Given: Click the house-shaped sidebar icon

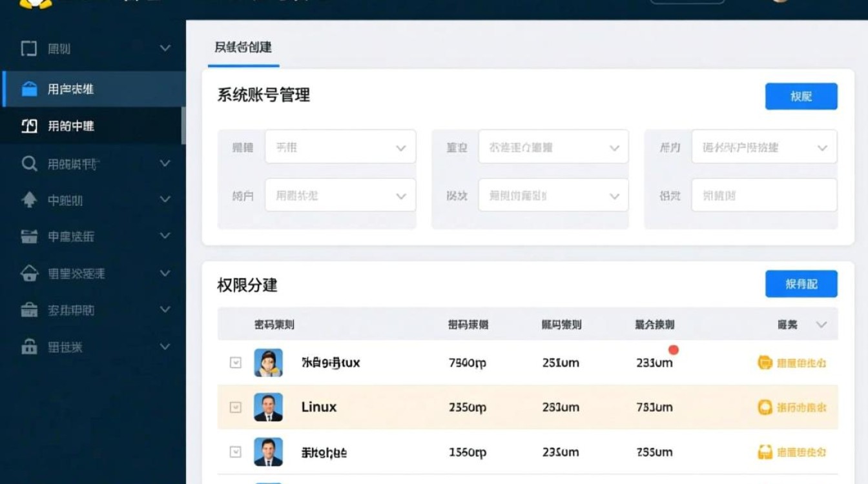Looking at the screenshot, I should (x=29, y=273).
